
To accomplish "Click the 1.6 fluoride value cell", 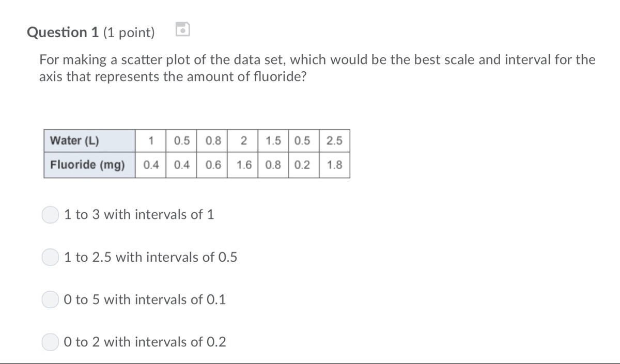I will 244,165.
